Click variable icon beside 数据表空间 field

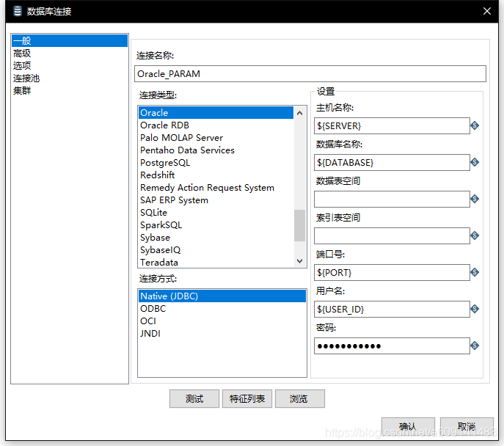475,199
